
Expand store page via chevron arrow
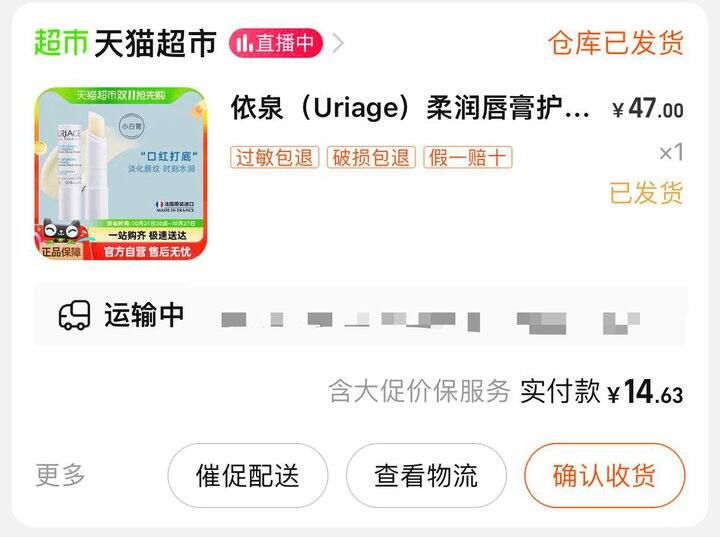pos(338,44)
